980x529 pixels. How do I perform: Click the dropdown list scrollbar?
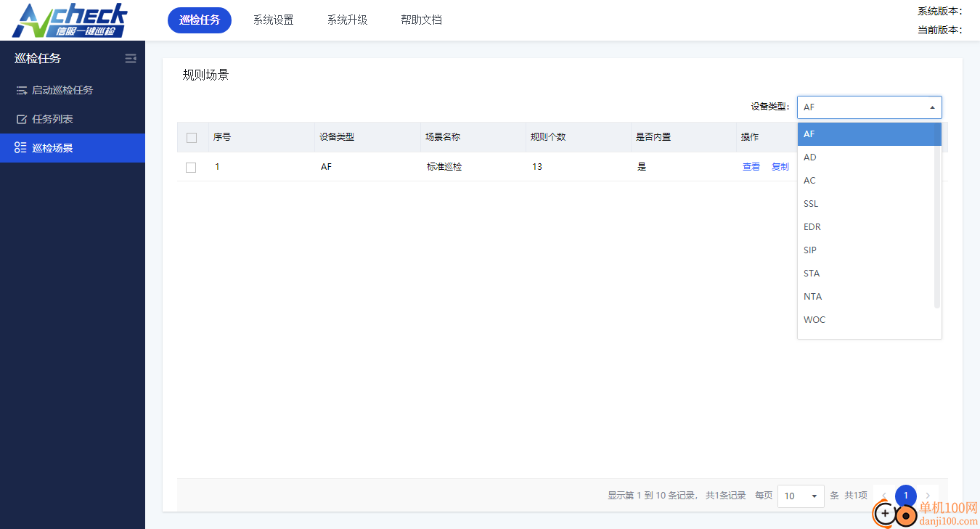point(937,216)
